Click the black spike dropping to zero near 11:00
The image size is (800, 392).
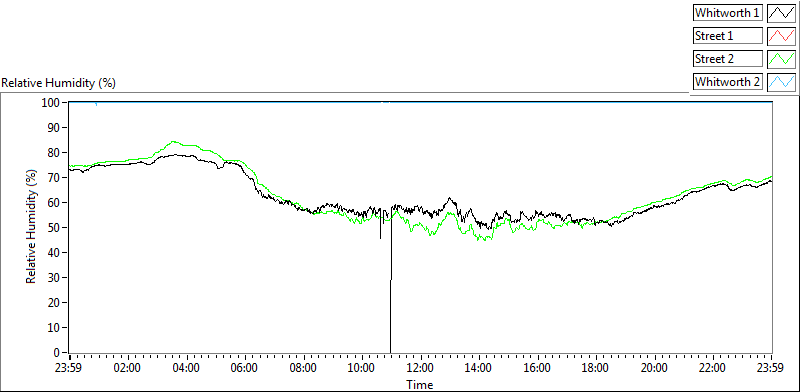(391, 286)
